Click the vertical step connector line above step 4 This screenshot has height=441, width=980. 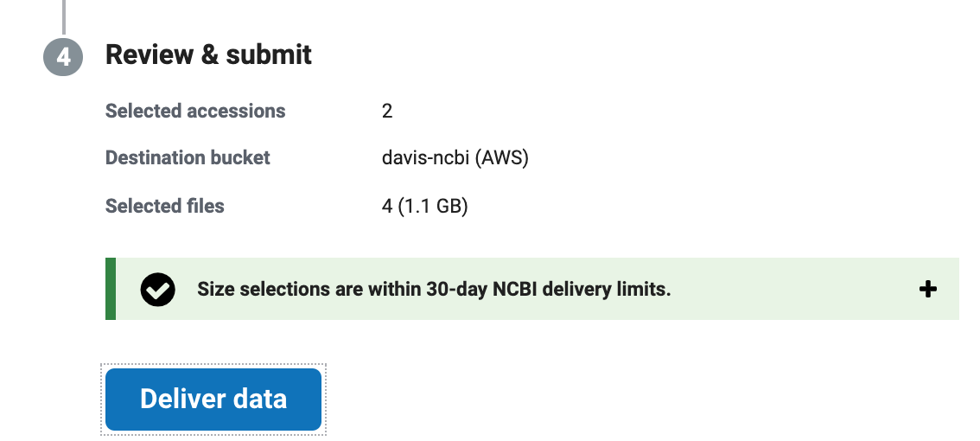pyautogui.click(x=64, y=17)
